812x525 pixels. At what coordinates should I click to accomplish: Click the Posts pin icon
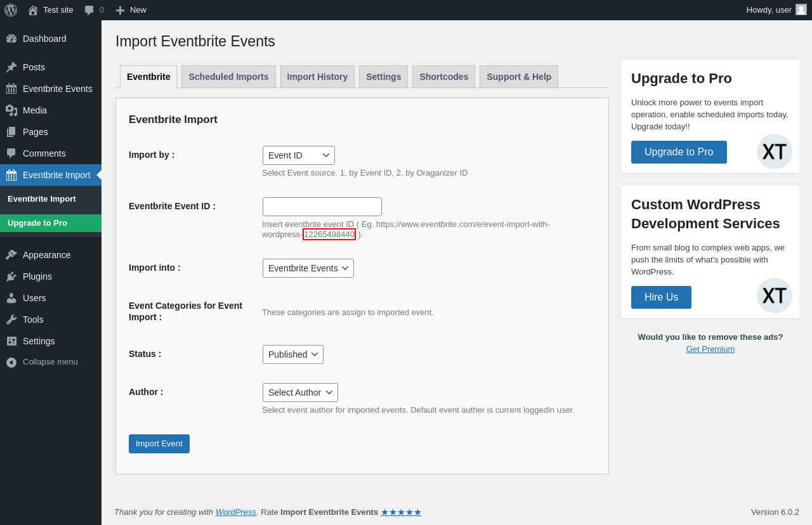(11, 67)
